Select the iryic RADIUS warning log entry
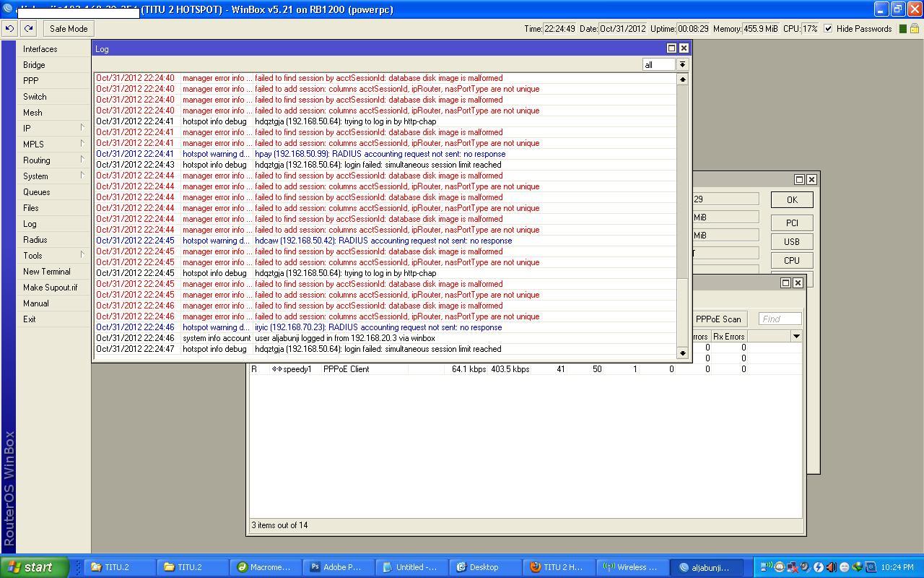The image size is (924, 578). 385,327
